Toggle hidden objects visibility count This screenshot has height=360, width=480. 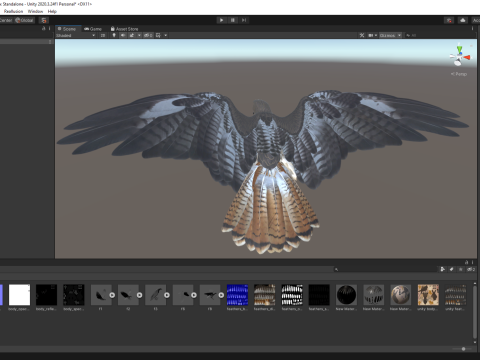(148, 35)
